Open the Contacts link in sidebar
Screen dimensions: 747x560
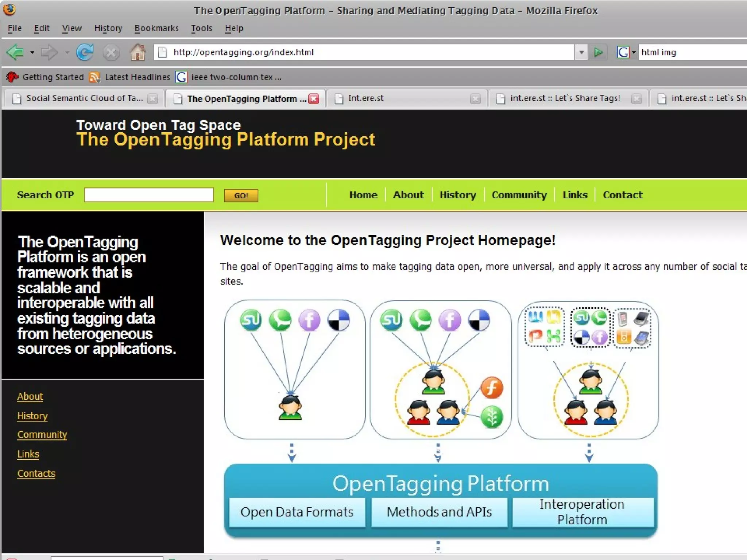coord(36,473)
